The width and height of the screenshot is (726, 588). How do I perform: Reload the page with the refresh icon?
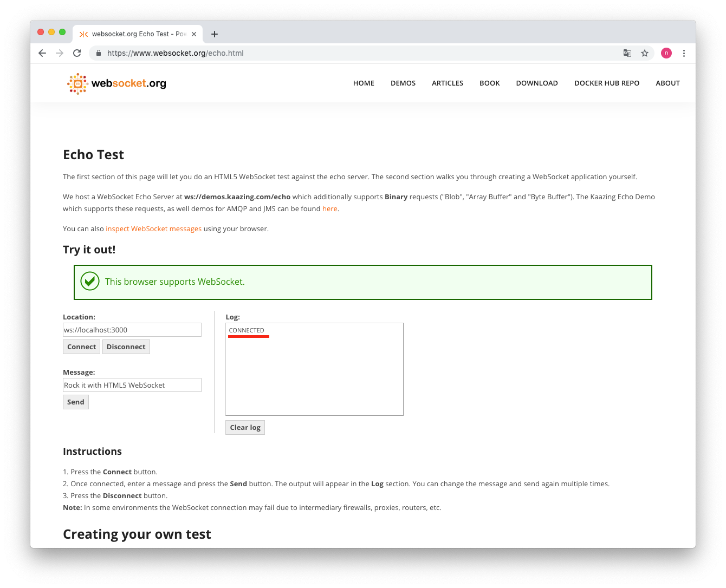77,53
